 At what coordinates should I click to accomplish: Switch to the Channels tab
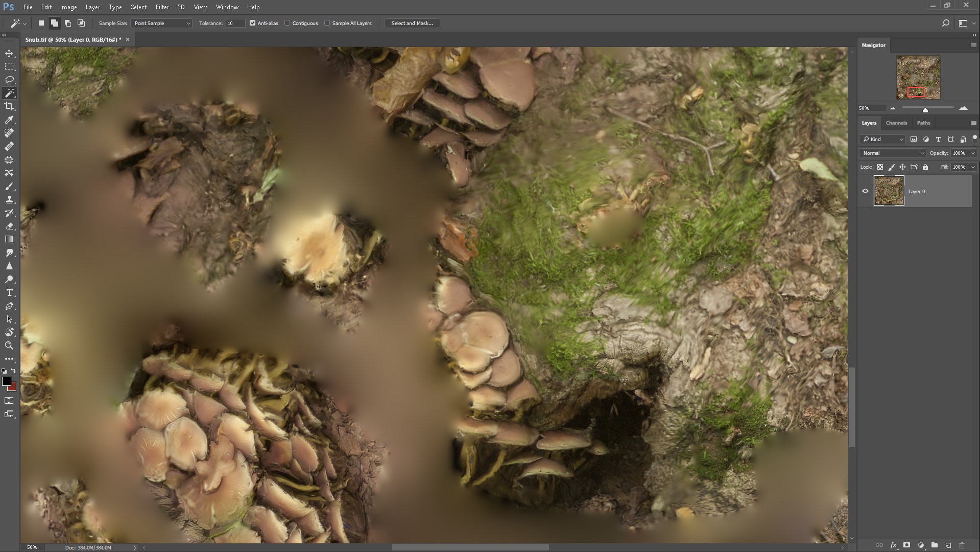896,123
